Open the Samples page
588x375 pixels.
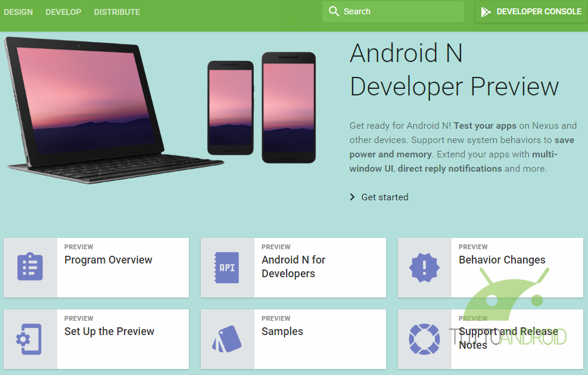point(282,331)
